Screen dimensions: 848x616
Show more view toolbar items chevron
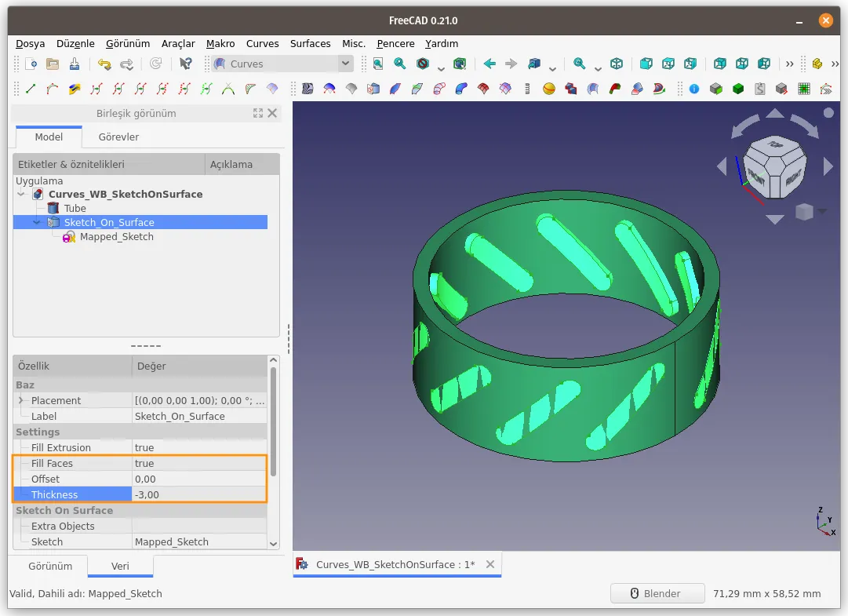click(x=790, y=64)
